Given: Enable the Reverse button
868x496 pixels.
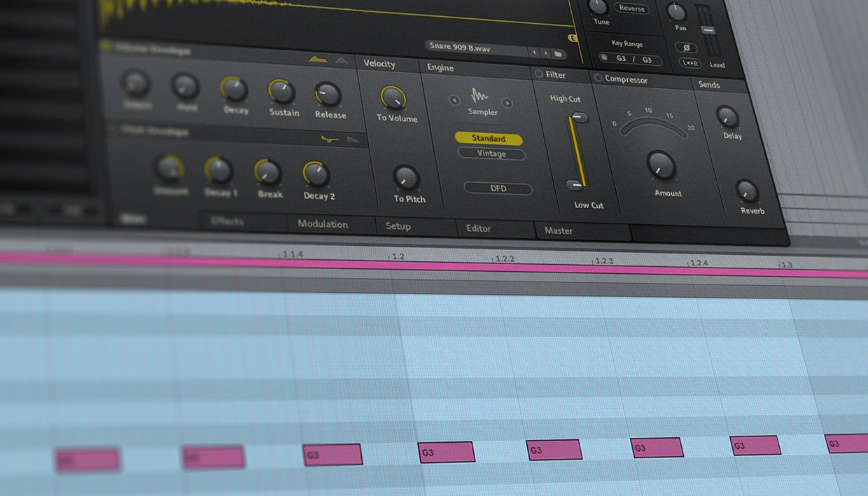Looking at the screenshot, I should tap(631, 8).
